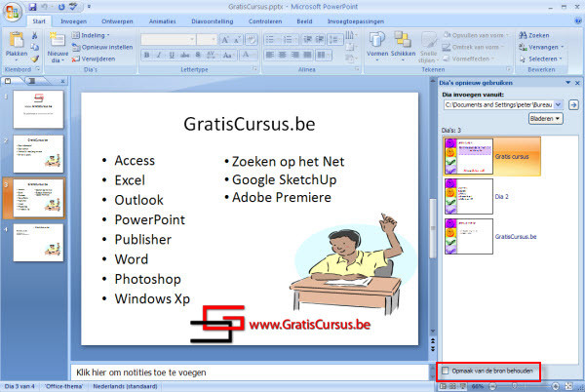This screenshot has height=392, width=585.
Task: Click the Help question mark icon
Action: [x=578, y=20]
